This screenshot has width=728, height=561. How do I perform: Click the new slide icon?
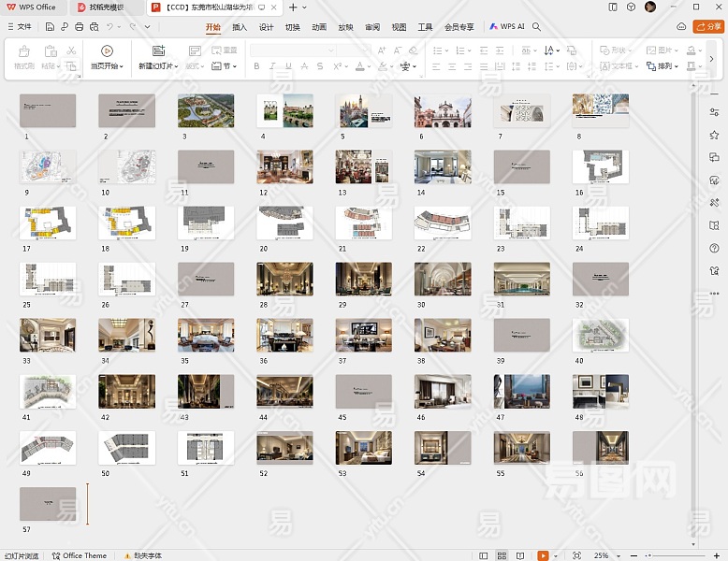point(157,51)
